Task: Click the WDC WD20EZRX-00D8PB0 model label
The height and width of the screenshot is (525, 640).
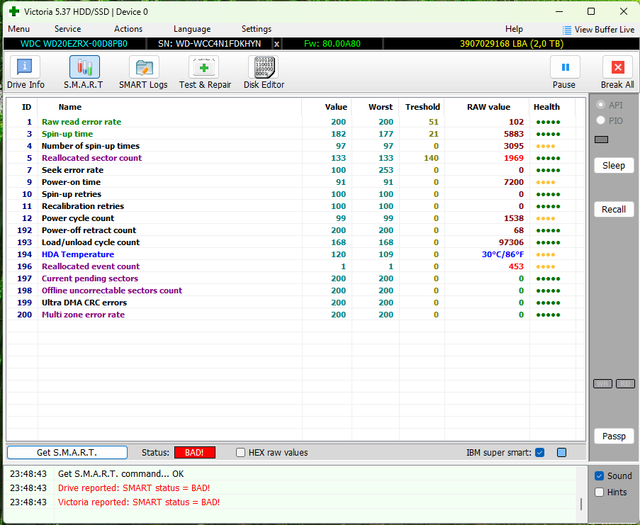Action: pyautogui.click(x=74, y=44)
